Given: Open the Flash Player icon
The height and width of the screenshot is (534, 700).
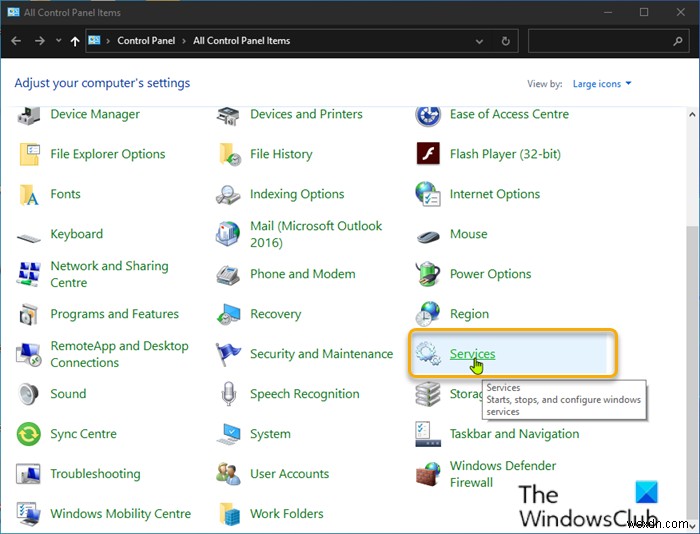Looking at the screenshot, I should (x=428, y=154).
